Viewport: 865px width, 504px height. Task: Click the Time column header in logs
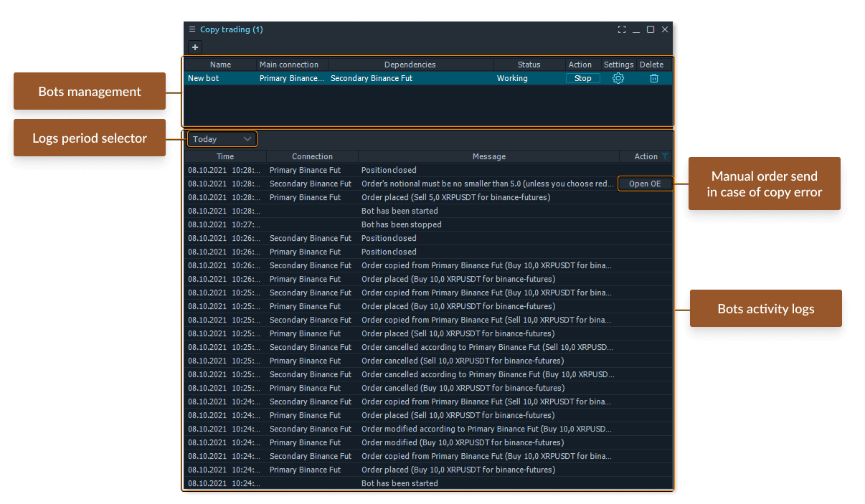(x=225, y=156)
